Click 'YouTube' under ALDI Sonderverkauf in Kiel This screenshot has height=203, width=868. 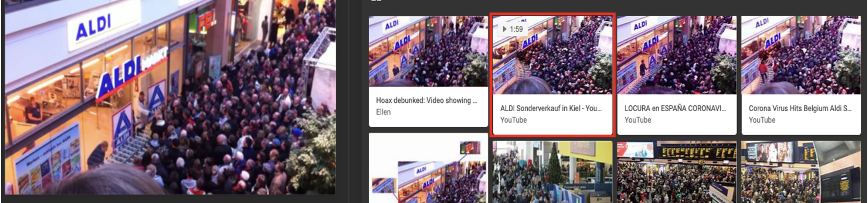513,120
